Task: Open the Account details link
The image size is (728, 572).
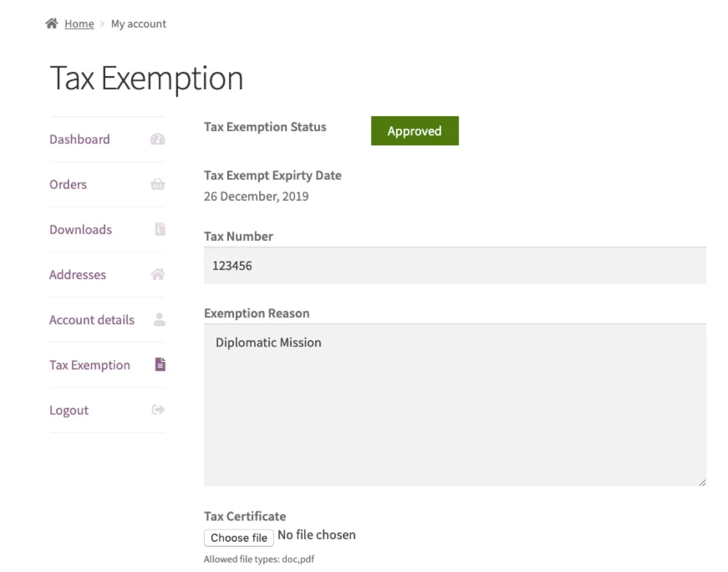Action: pyautogui.click(x=92, y=320)
